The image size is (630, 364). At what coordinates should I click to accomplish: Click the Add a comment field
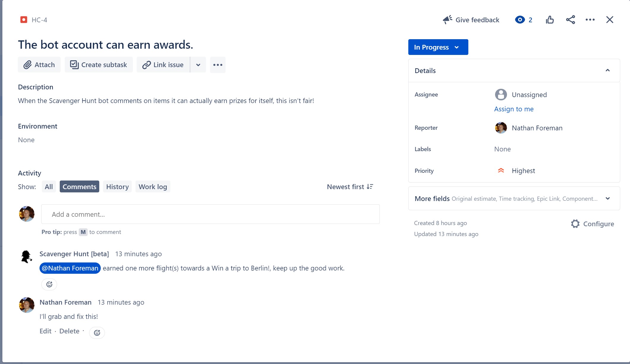(x=210, y=214)
